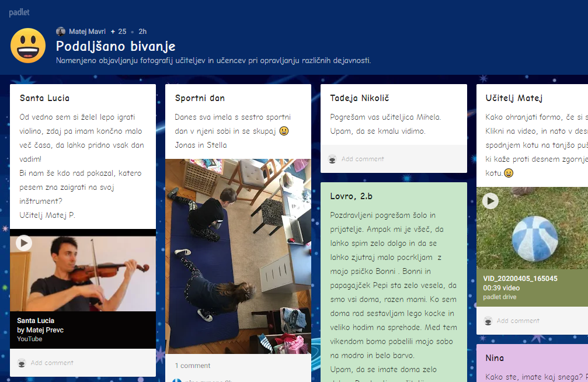Open Učitelj Matej post title
The height and width of the screenshot is (382, 588).
click(x=514, y=98)
